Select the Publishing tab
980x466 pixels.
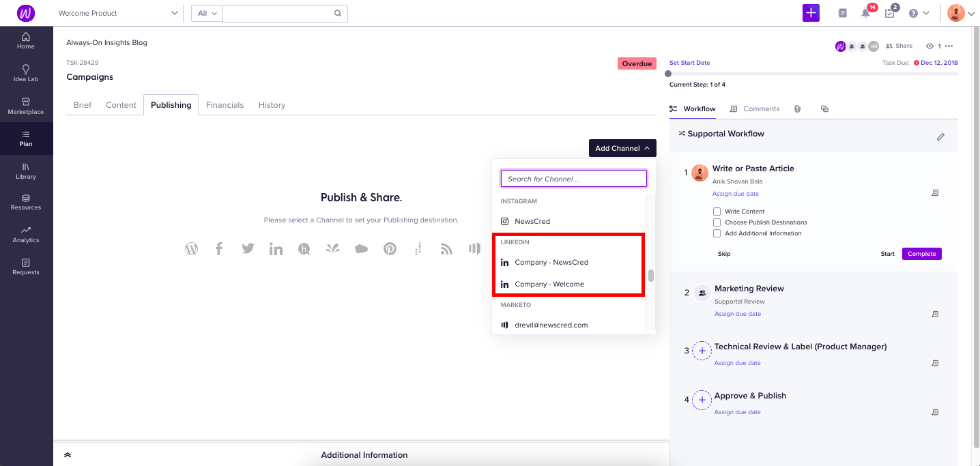tap(171, 105)
